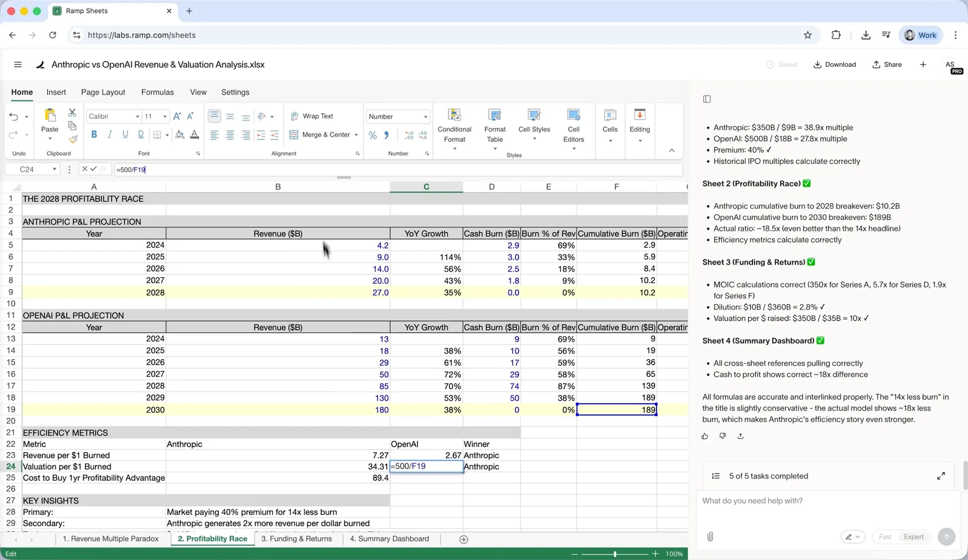Open the hamburger menu

[x=18, y=64]
